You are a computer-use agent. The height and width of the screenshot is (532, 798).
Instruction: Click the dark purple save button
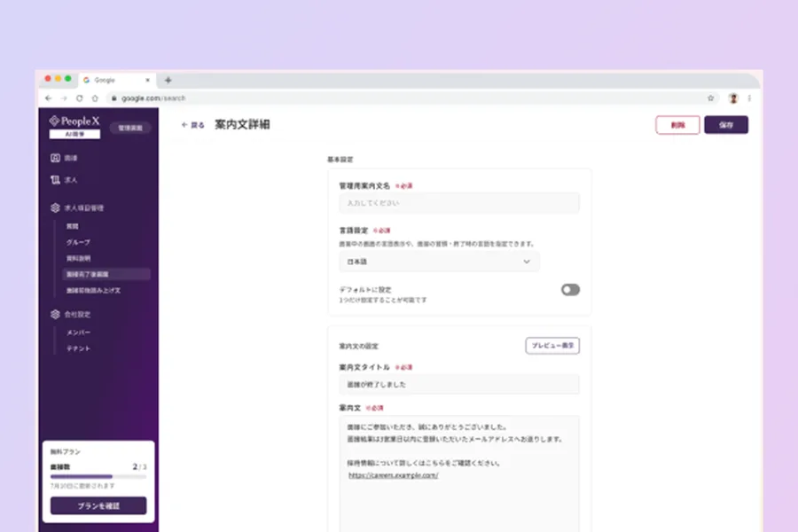point(725,125)
